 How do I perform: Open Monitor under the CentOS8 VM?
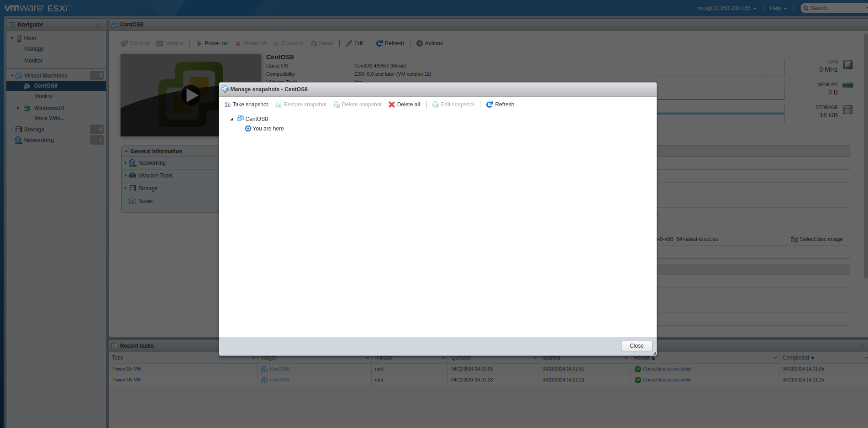(43, 96)
